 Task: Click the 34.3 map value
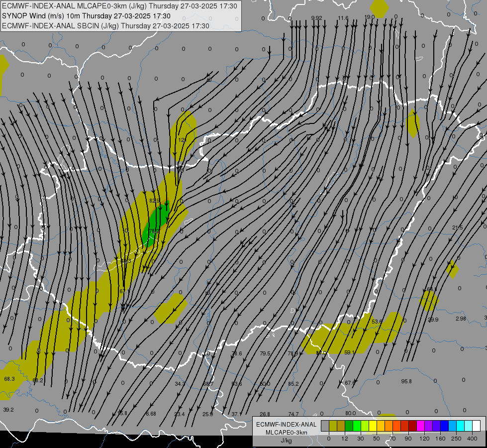(x=180, y=384)
